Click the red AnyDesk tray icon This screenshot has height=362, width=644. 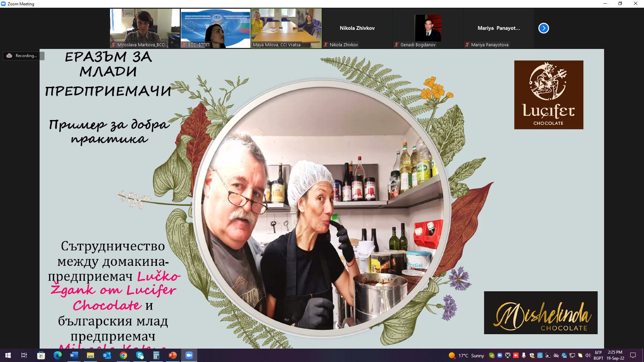(x=516, y=355)
